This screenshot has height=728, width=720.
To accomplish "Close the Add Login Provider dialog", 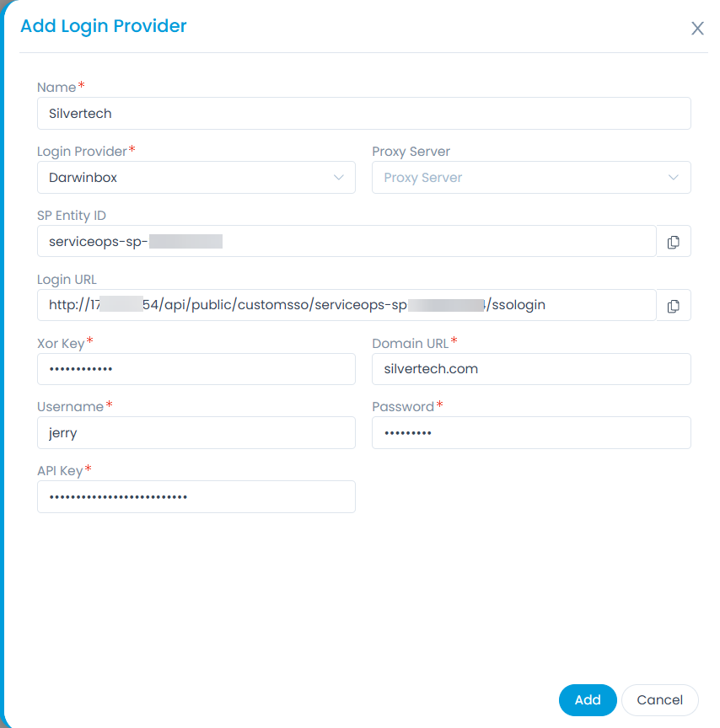I will pyautogui.click(x=697, y=29).
